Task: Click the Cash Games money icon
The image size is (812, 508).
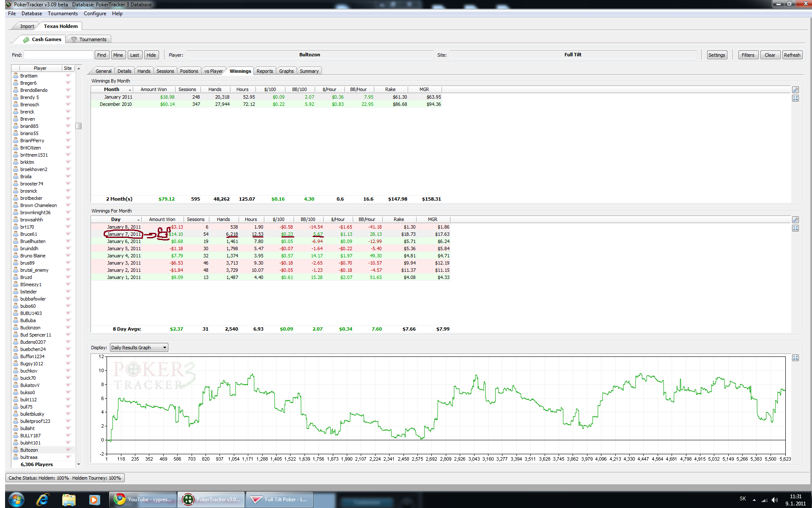Action: point(26,39)
